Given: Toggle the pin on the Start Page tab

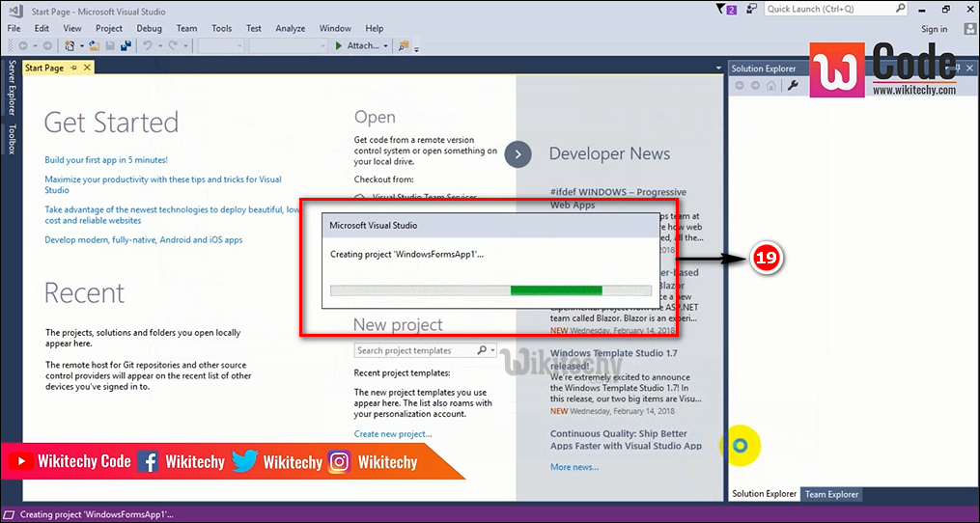Looking at the screenshot, I should pyautogui.click(x=74, y=68).
